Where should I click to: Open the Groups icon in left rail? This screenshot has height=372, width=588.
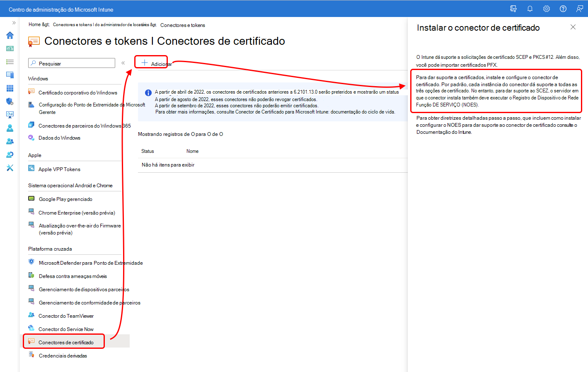10,141
